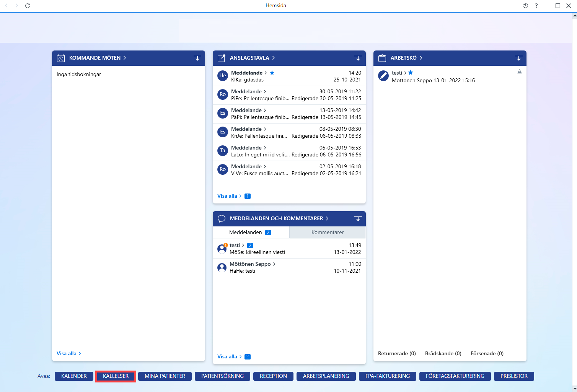Collapse the Meddelanden och kommentarer panel

point(358,219)
